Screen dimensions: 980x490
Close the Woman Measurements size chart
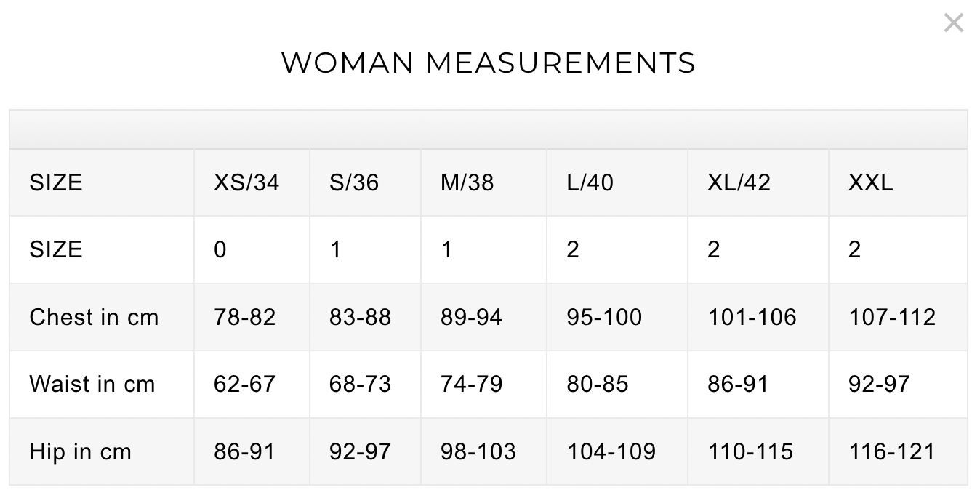click(x=953, y=23)
